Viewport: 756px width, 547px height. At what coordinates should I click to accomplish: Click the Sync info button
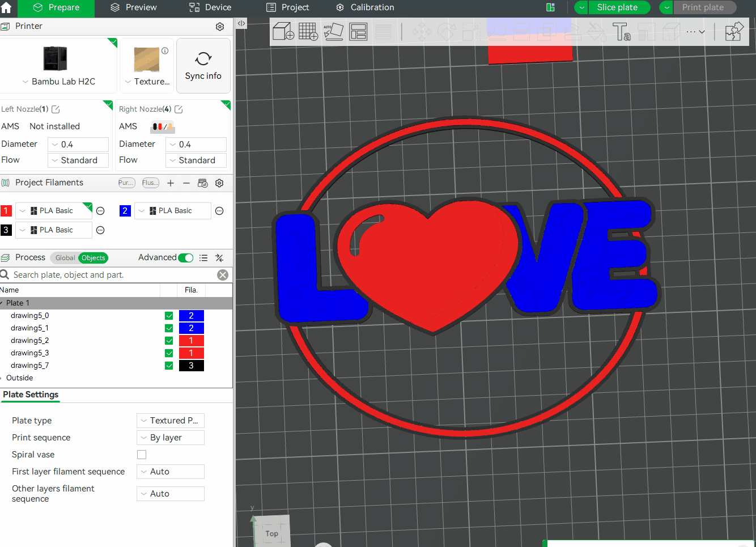[203, 66]
